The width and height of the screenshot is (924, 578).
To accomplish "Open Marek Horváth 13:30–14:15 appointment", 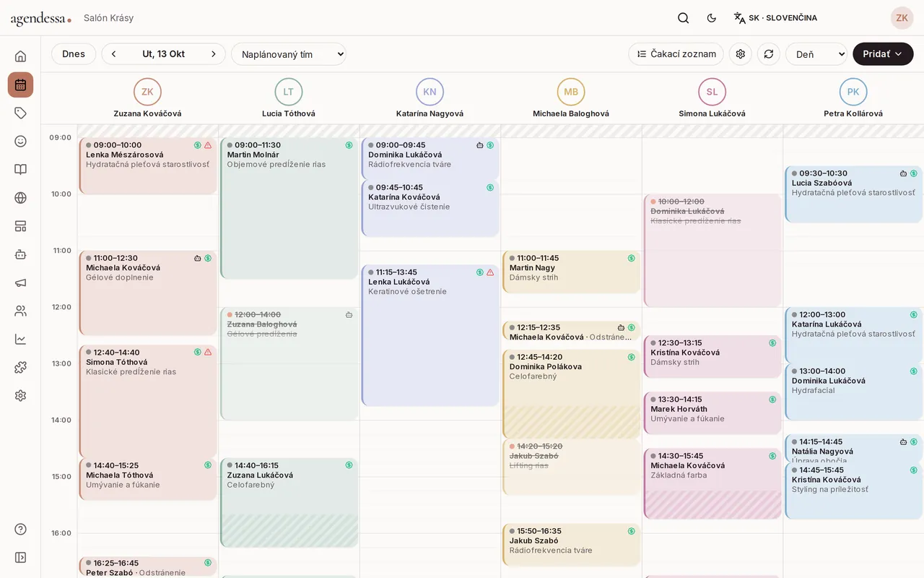I will point(712,413).
